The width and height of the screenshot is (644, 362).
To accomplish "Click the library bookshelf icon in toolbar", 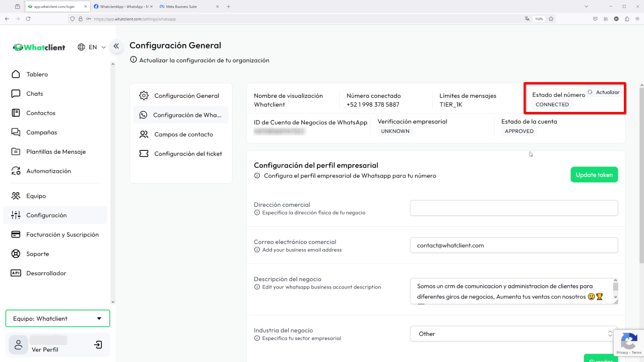I will [x=606, y=19].
